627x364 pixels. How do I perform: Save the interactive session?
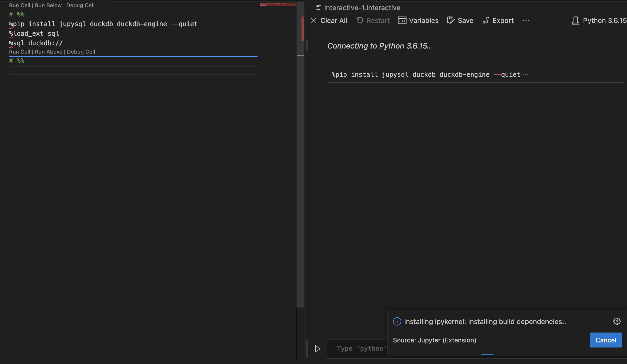460,20
